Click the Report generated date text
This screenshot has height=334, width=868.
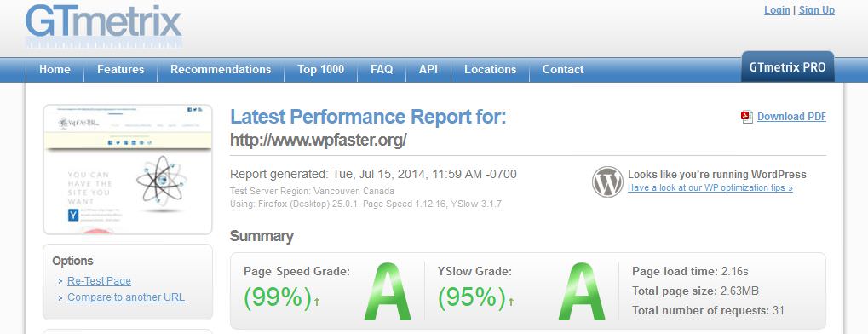click(374, 175)
